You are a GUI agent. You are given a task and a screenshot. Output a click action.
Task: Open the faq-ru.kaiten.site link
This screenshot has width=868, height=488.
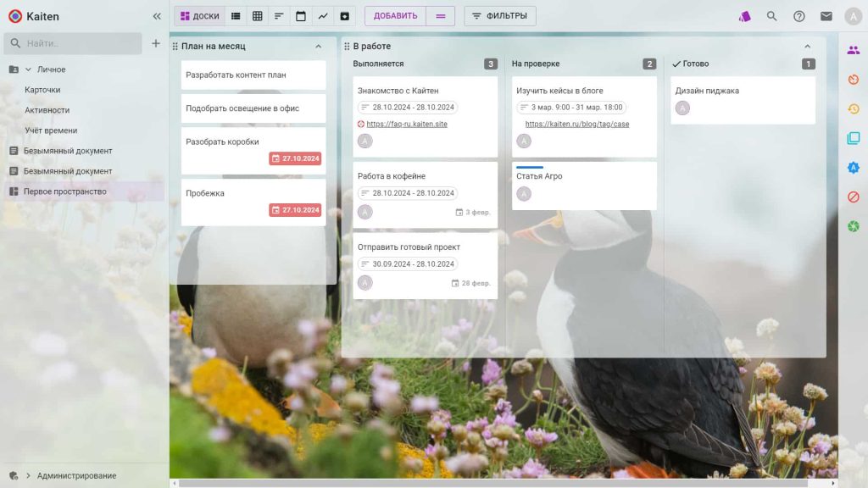click(x=407, y=124)
